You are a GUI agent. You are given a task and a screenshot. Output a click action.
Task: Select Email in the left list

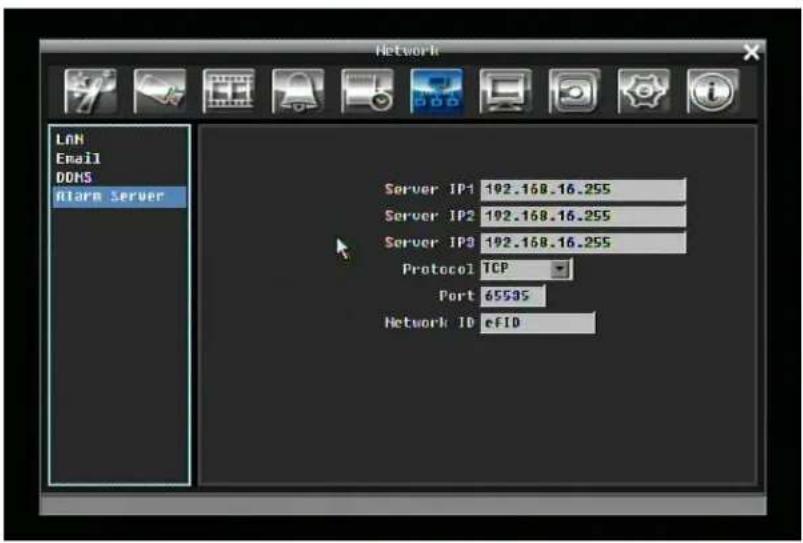pyautogui.click(x=78, y=158)
